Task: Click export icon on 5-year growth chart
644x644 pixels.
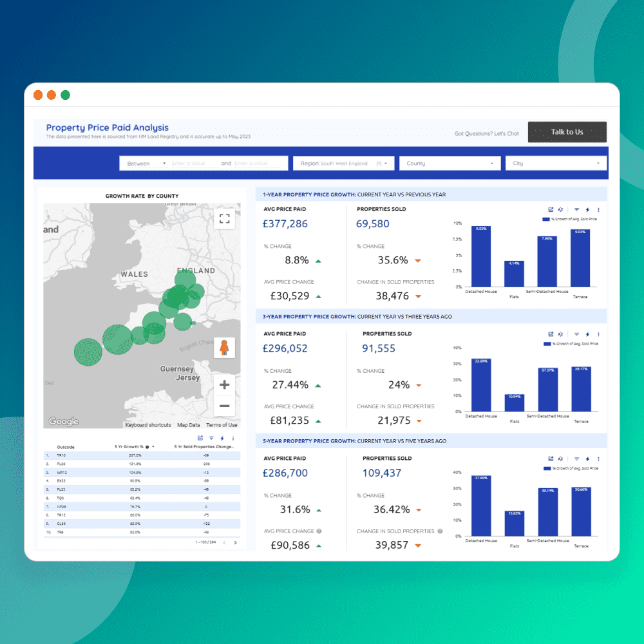Action: pos(551,459)
